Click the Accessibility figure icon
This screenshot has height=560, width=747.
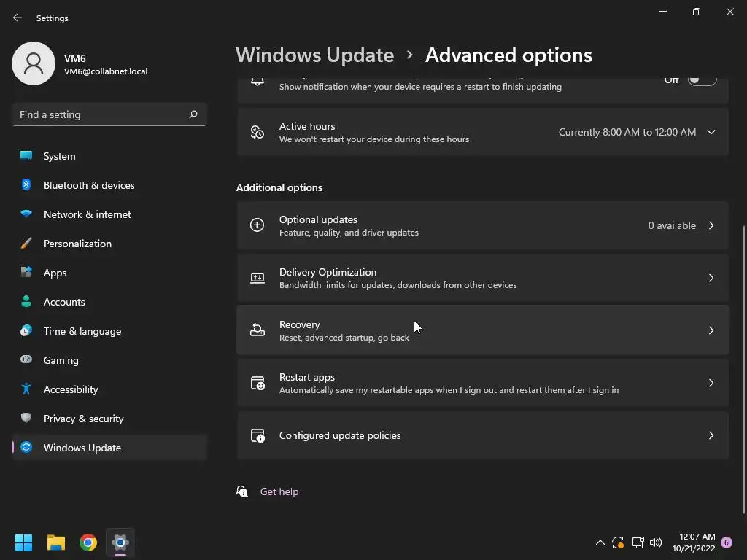tap(26, 389)
